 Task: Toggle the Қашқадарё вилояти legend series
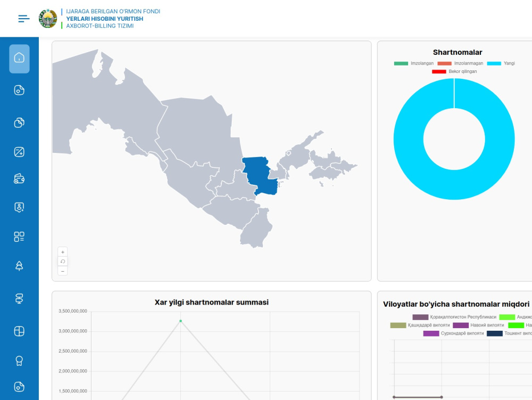pyautogui.click(x=420, y=325)
